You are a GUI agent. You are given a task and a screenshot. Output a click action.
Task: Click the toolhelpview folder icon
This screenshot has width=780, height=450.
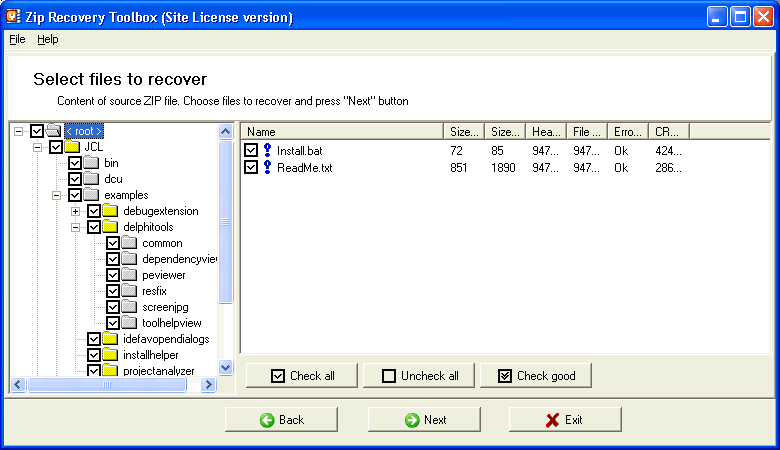pos(129,323)
